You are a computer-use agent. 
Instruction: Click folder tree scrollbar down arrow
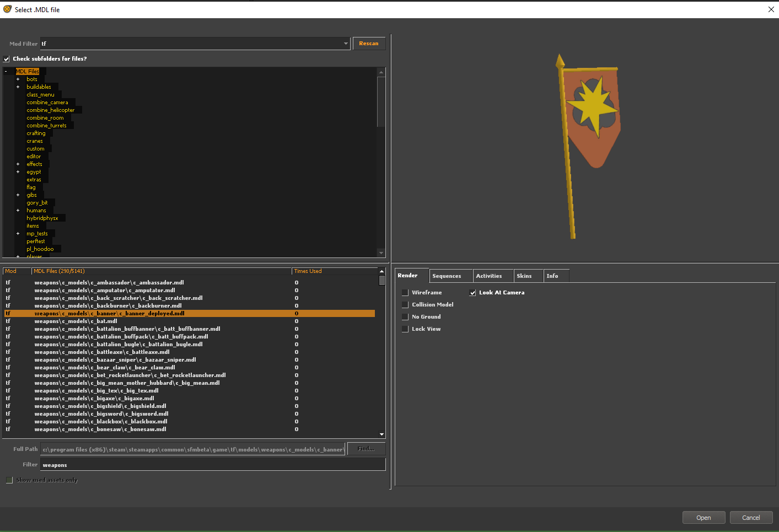(x=381, y=253)
